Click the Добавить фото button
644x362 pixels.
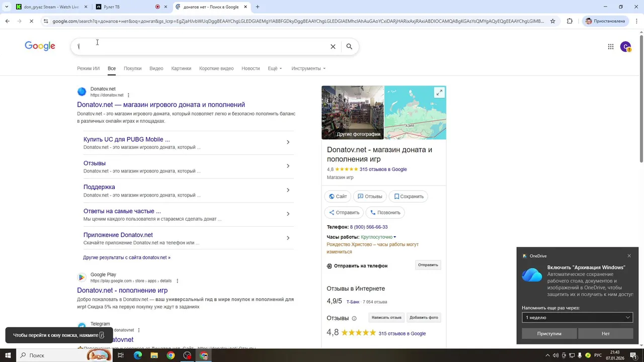pyautogui.click(x=424, y=317)
